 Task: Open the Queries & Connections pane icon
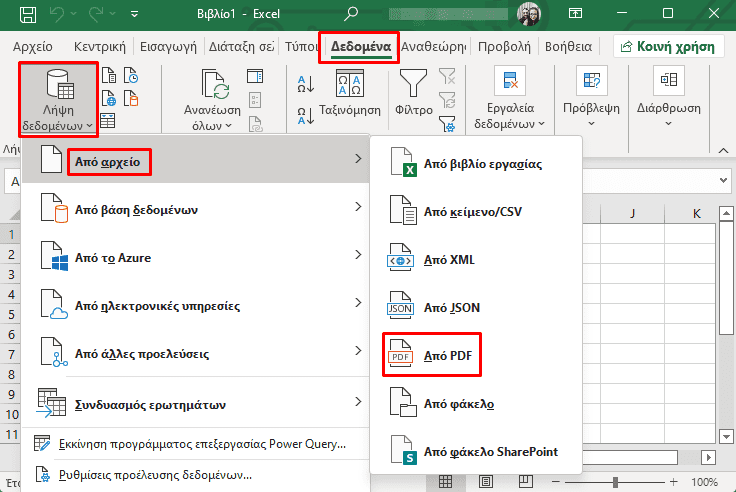click(255, 76)
